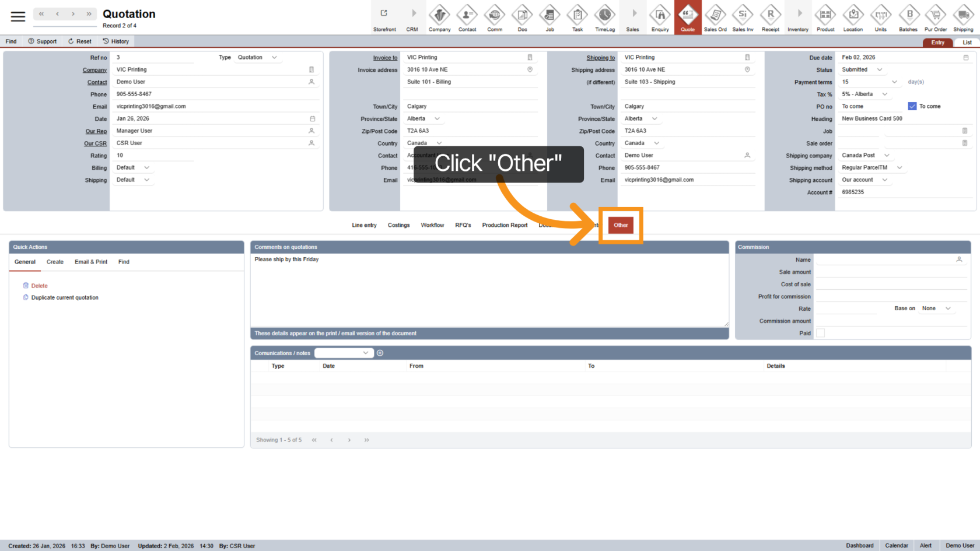Click Duplicate current quotation link
980x551 pixels.
pyautogui.click(x=65, y=298)
